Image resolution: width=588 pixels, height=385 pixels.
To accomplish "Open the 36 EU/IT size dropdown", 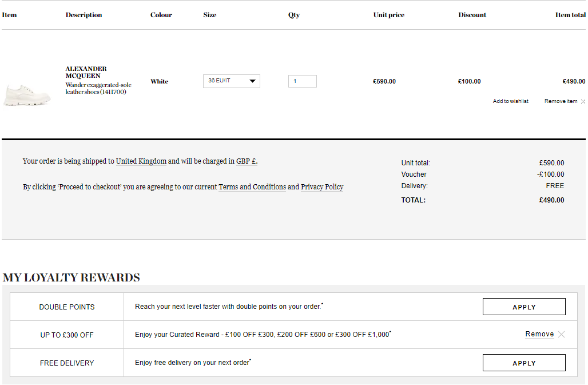I will [x=232, y=81].
